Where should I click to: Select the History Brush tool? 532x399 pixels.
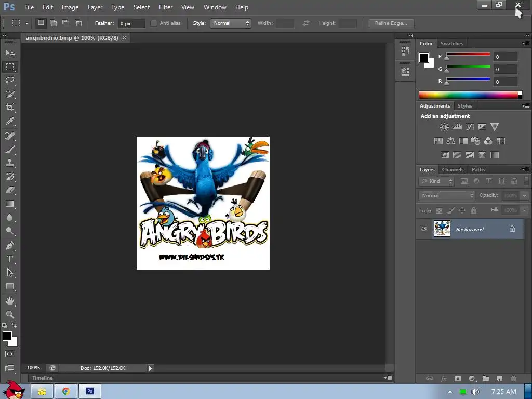point(10,177)
